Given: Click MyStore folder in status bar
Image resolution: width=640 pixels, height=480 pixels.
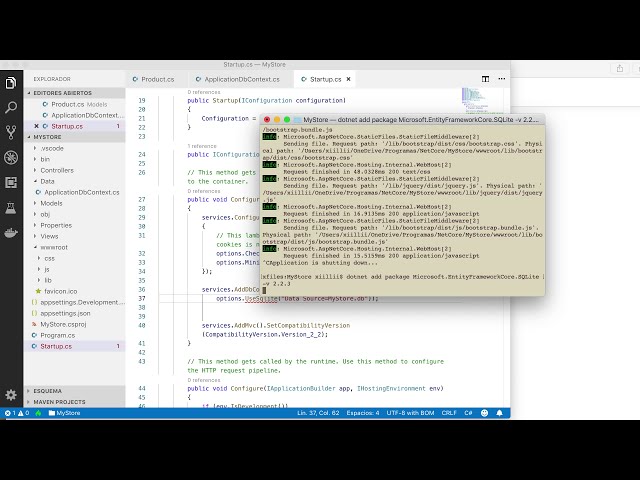Looking at the screenshot, I should point(64,413).
